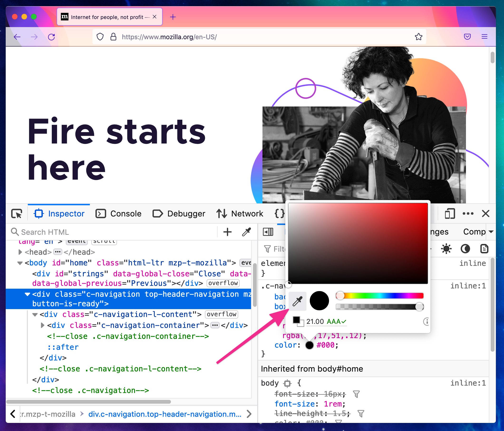504x431 pixels.
Task: Close the 'Internet for people' tab
Action: tap(155, 17)
